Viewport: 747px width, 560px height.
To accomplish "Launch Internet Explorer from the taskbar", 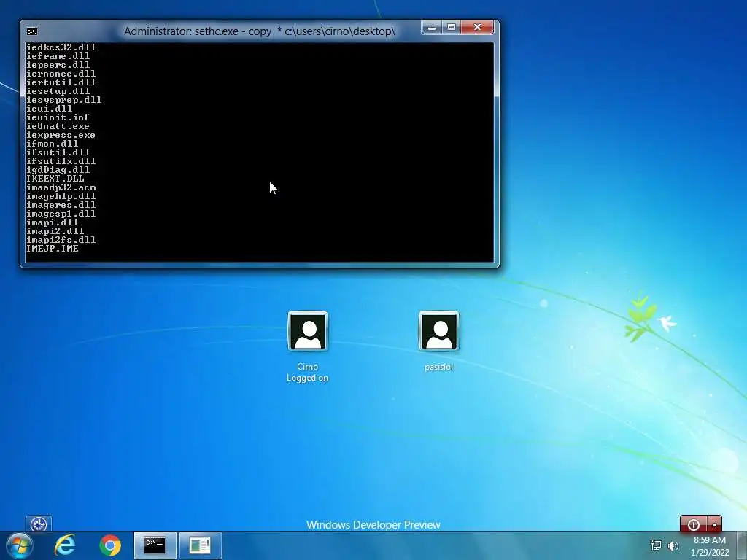I will pyautogui.click(x=65, y=545).
